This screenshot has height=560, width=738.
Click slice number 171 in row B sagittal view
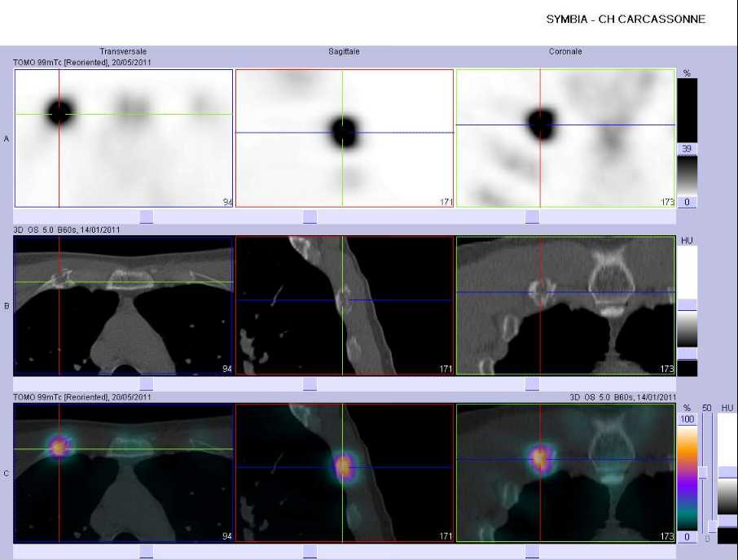coord(446,369)
